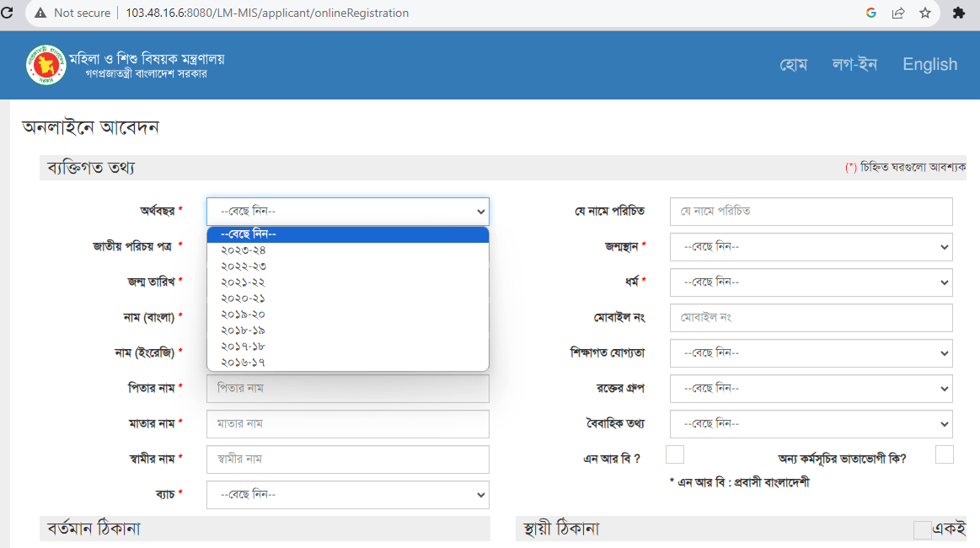This screenshot has width=980, height=548.
Task: Click the মোবাইল নং input field
Action: point(811,318)
